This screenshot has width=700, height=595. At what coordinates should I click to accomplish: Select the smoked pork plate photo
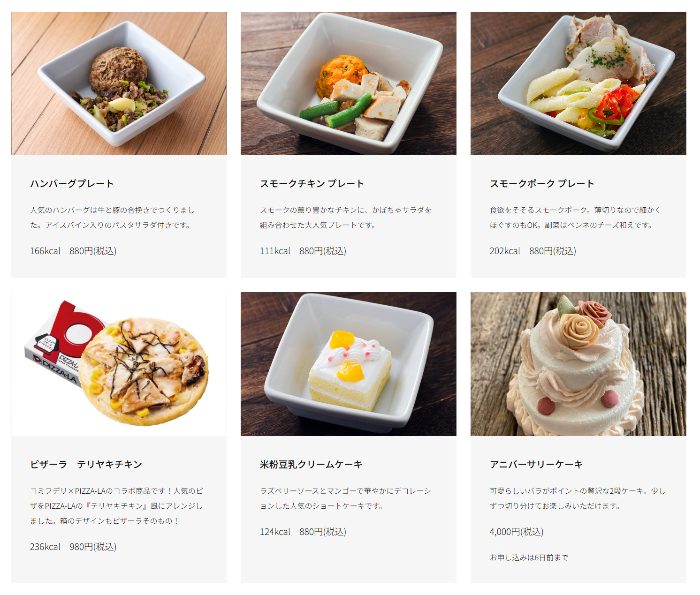click(578, 83)
